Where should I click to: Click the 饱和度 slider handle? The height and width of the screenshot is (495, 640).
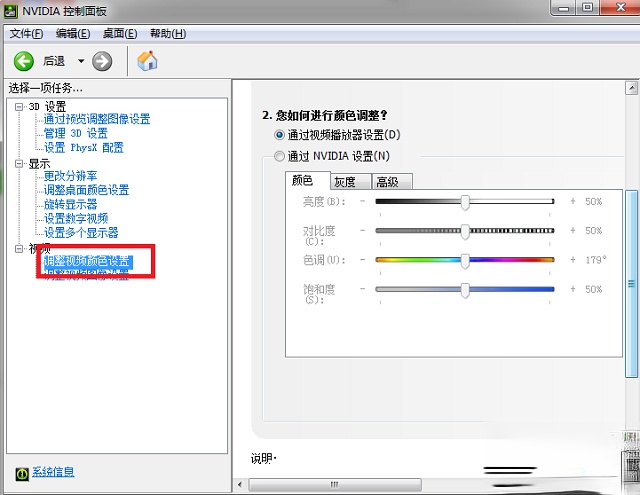pos(465,290)
